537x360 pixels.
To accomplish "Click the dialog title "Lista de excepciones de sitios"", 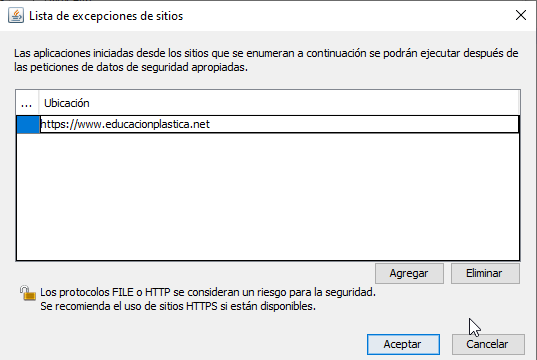I will click(106, 16).
